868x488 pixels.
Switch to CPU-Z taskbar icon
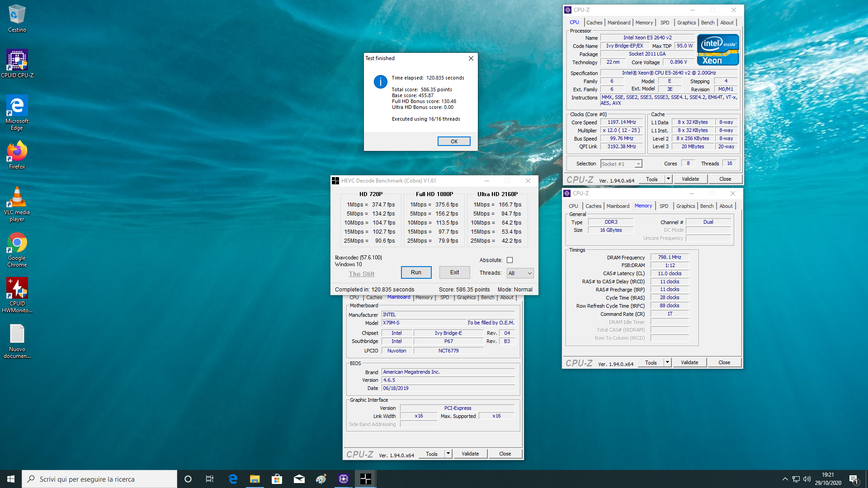click(x=344, y=479)
